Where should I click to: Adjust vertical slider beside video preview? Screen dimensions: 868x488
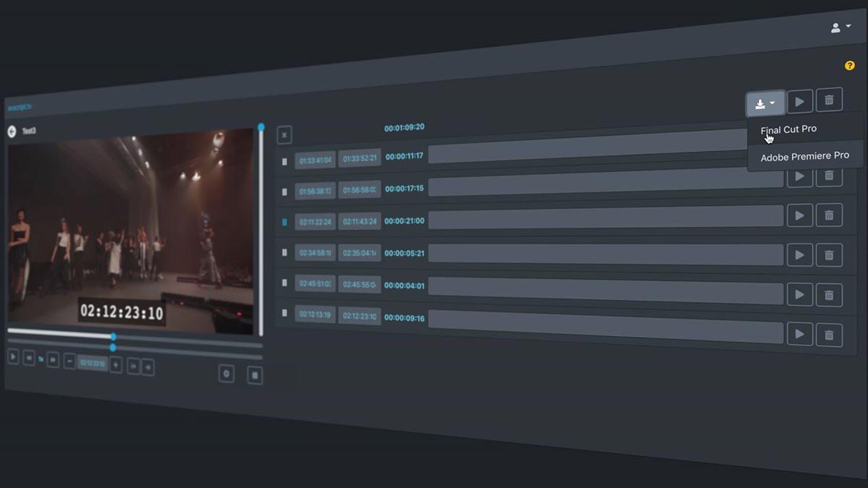(x=260, y=231)
